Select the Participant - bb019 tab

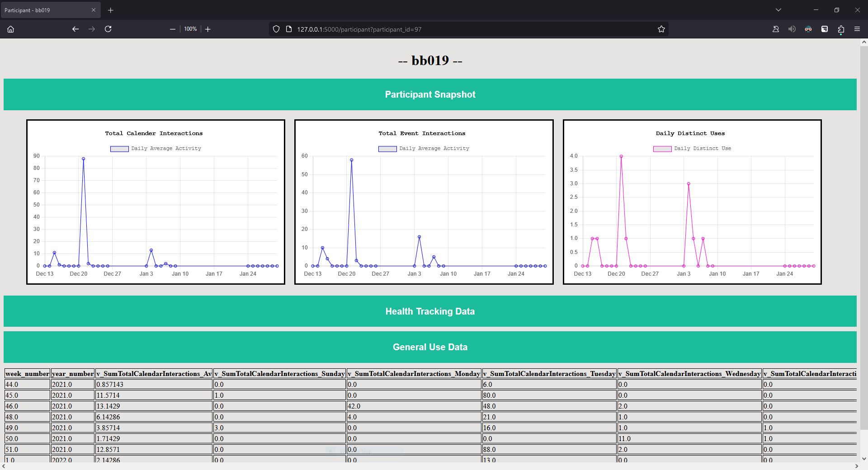(50, 10)
